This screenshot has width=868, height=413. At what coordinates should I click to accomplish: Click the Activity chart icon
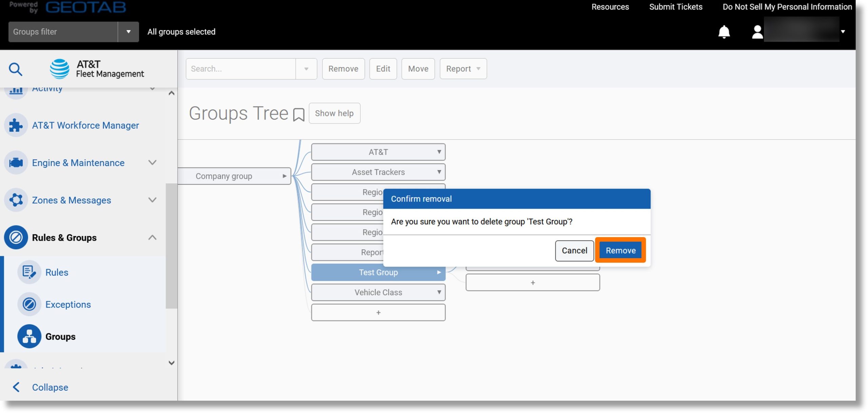16,91
